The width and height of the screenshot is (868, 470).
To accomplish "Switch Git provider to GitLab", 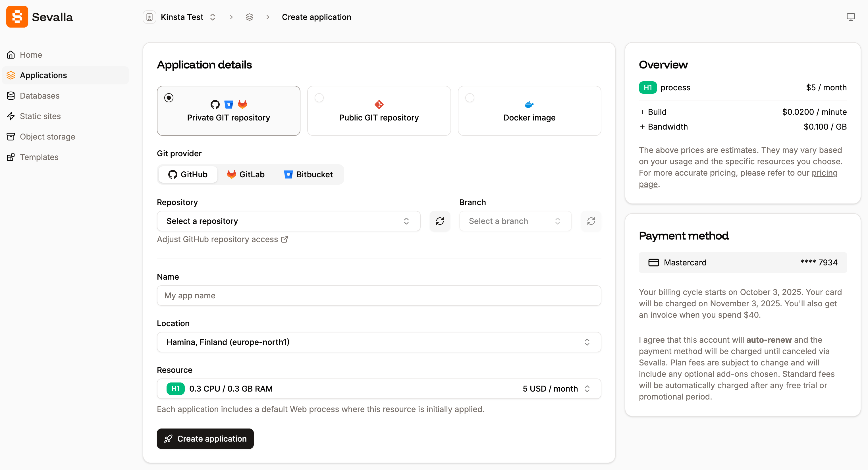I will tap(246, 174).
